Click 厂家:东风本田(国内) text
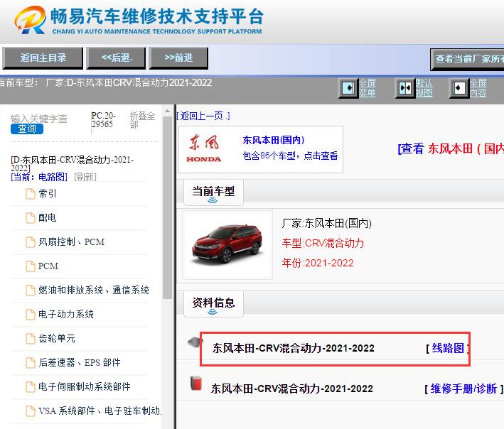Image resolution: width=504 pixels, height=429 pixels. tap(326, 223)
